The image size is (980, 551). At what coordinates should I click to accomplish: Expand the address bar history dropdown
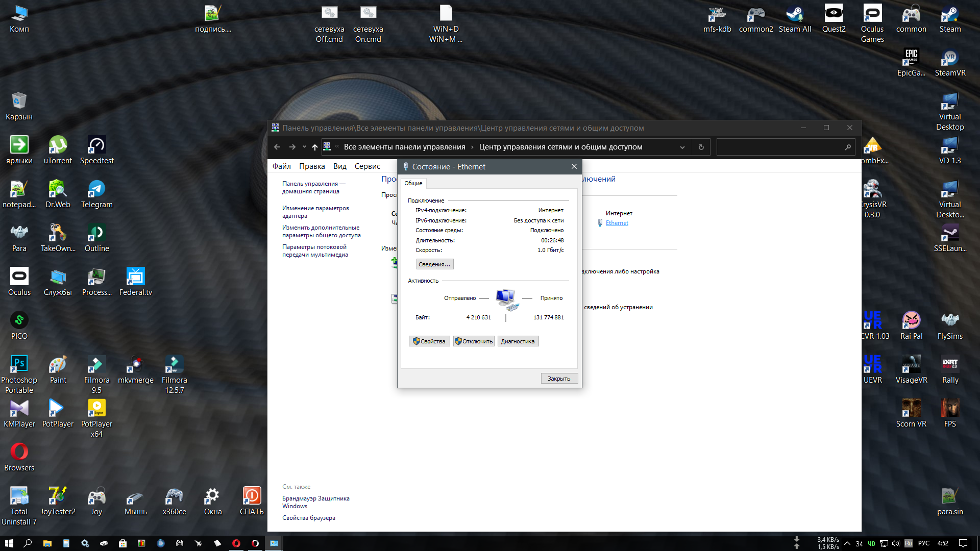[682, 147]
